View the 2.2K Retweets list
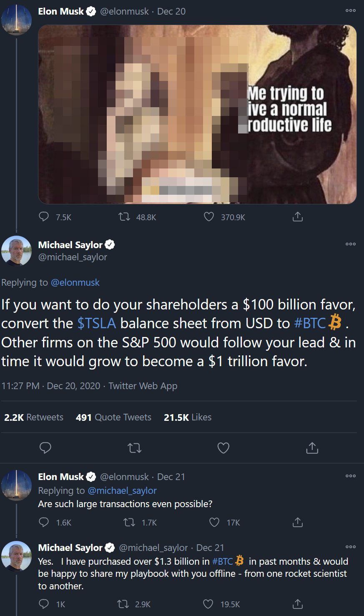 [34, 417]
